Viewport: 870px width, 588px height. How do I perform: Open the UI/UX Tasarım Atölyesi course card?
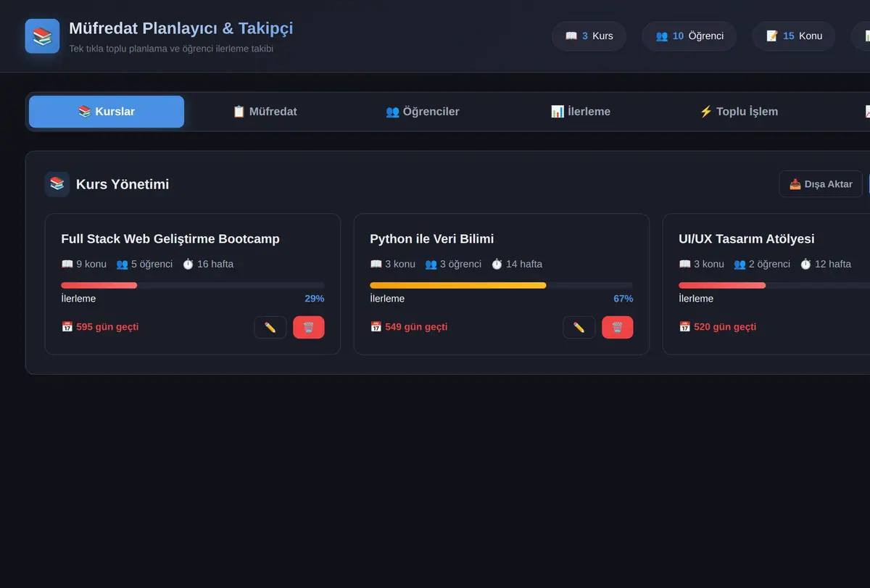[x=766, y=284]
